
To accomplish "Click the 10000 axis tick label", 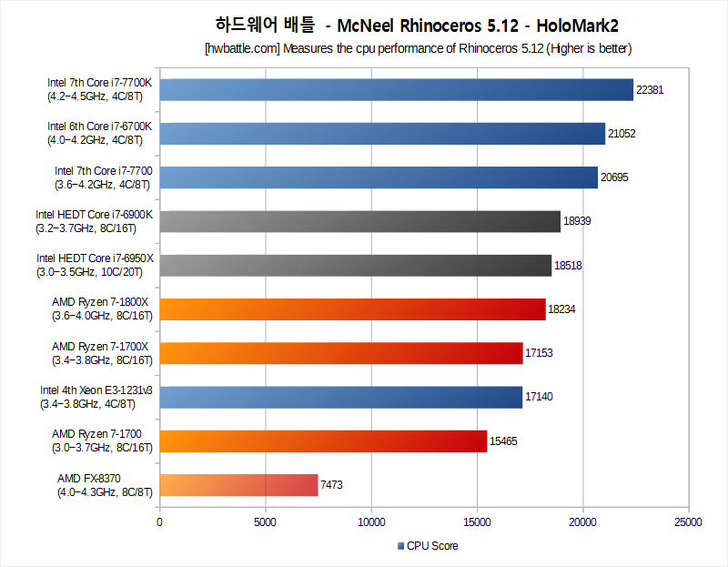I will tap(371, 522).
